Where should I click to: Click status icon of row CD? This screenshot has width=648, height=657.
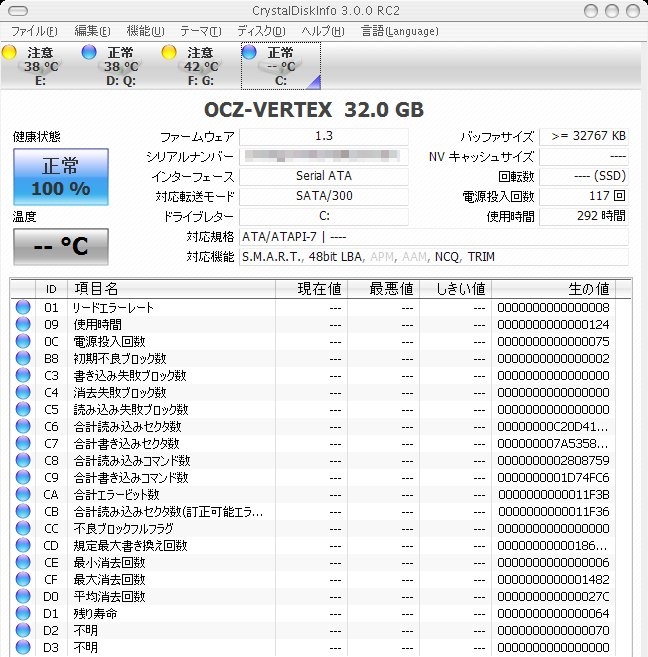pyautogui.click(x=23, y=545)
